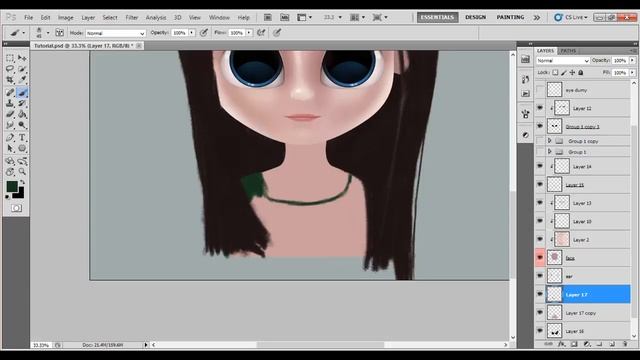Select the Dodge tool

point(22,125)
